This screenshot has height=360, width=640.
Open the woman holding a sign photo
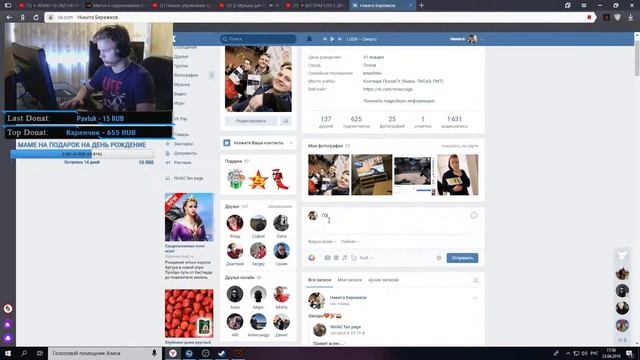pyautogui.click(x=458, y=175)
